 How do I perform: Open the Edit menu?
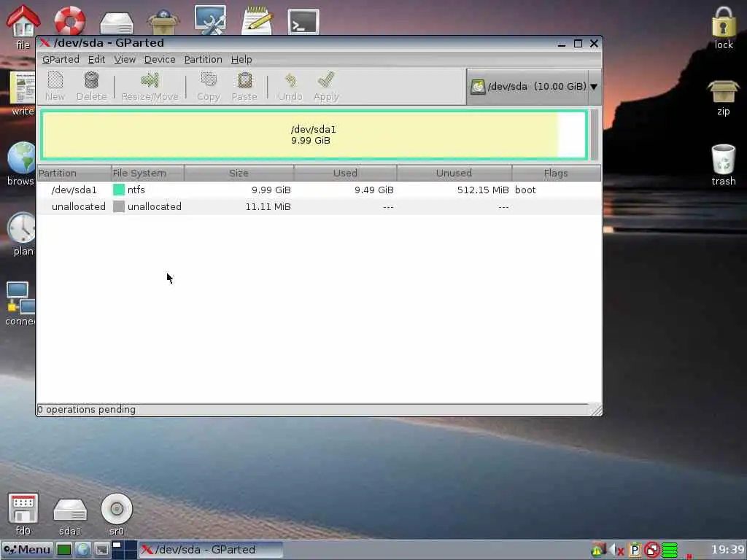click(x=96, y=60)
